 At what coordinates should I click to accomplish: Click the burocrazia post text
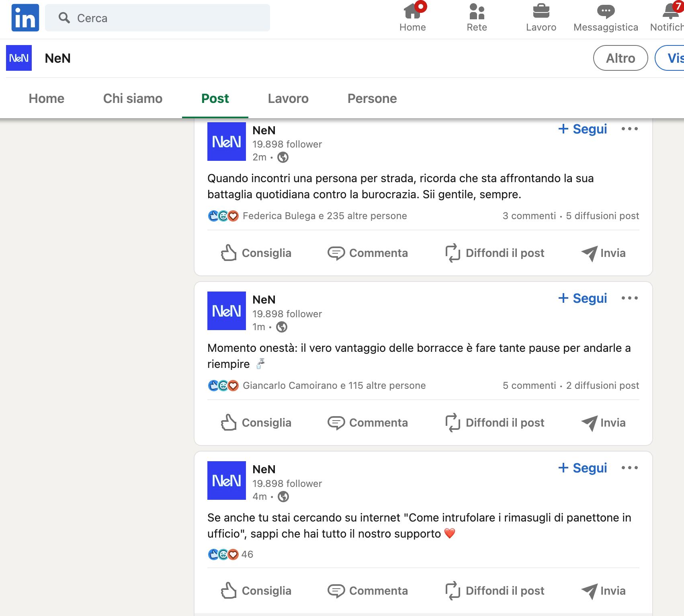click(401, 186)
